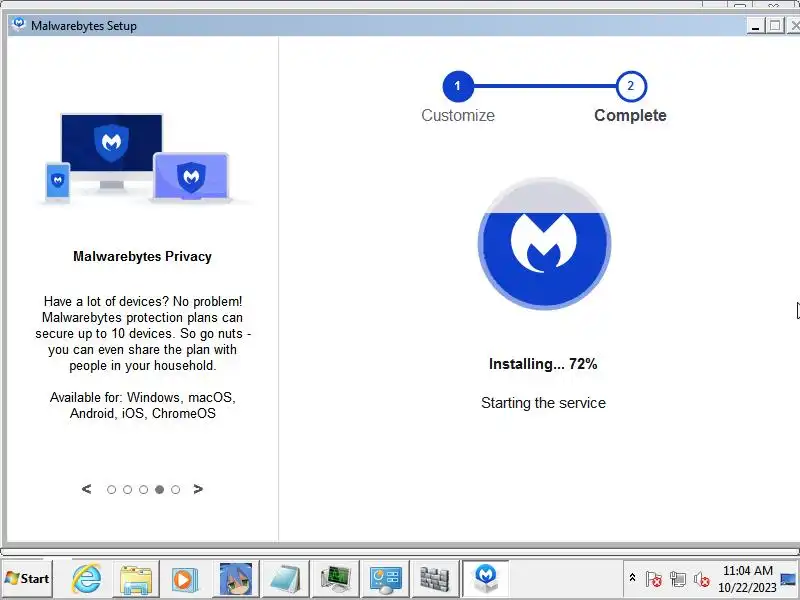Click the network tray icon

[x=678, y=579]
